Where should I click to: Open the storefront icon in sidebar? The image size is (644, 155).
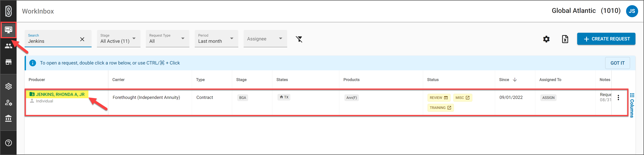tap(9, 62)
